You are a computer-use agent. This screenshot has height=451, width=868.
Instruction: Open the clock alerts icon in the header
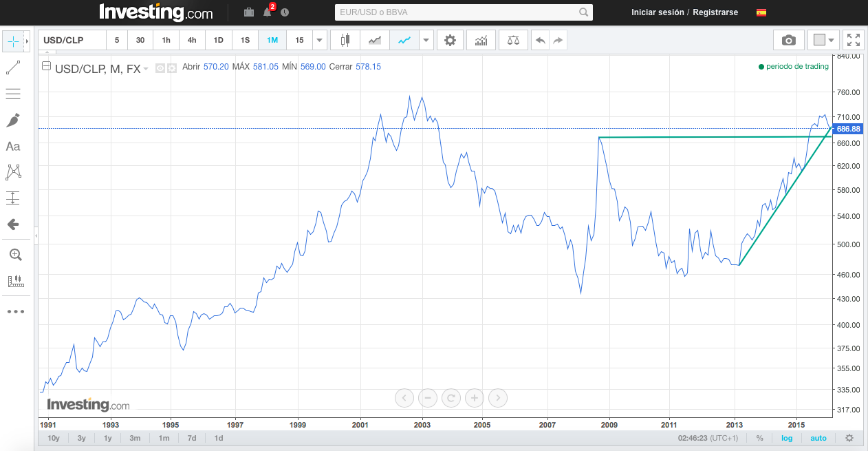tap(285, 12)
